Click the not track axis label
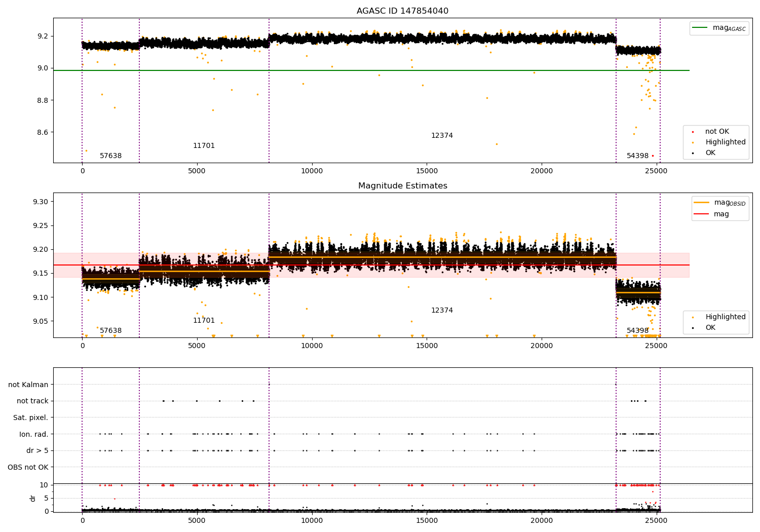 pyautogui.click(x=32, y=401)
